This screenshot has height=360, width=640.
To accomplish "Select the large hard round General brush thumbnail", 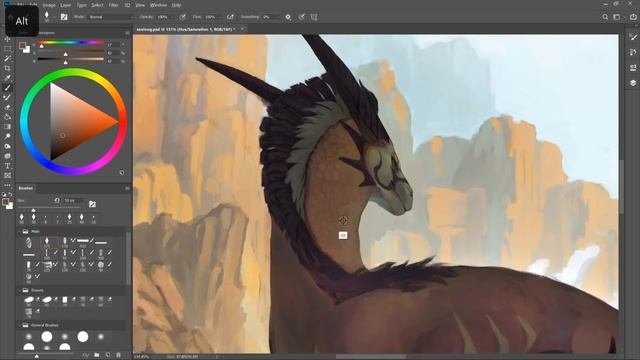I will click(x=47, y=336).
